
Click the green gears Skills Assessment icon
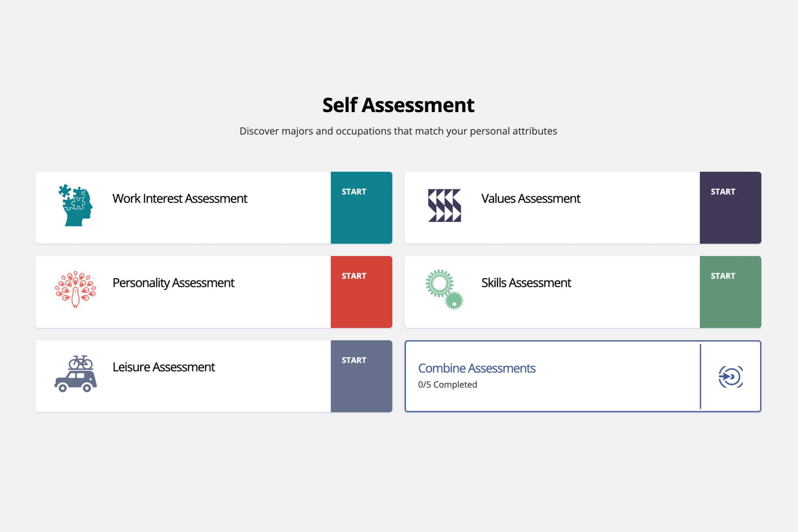click(x=444, y=290)
